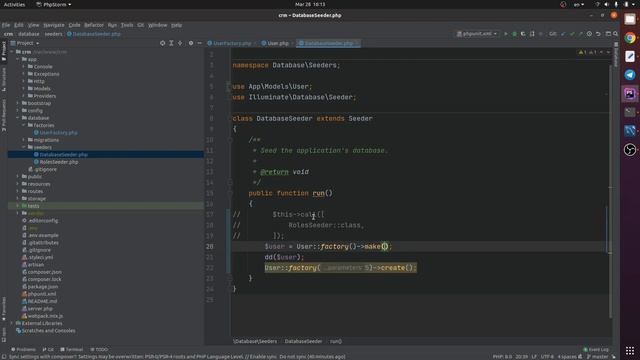This screenshot has width=640, height=360.
Task: Open Telegram from the dock
Action: pos(630,75)
